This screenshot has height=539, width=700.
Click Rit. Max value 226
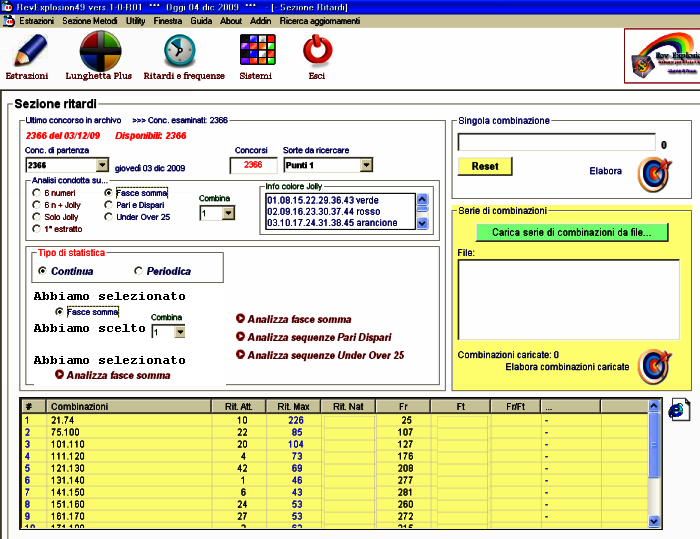pos(296,420)
